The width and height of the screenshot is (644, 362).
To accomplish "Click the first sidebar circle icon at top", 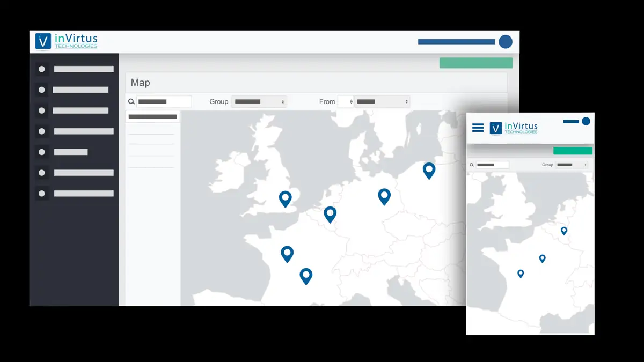I will [42, 69].
